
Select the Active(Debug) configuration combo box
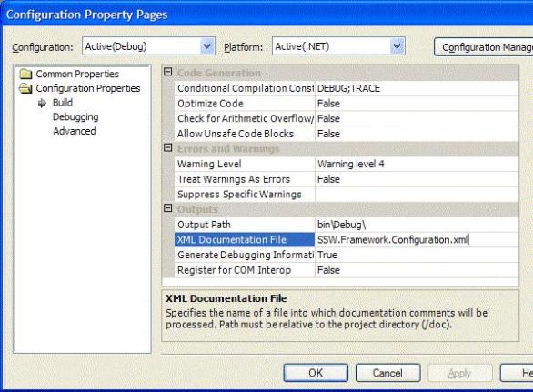tap(148, 46)
